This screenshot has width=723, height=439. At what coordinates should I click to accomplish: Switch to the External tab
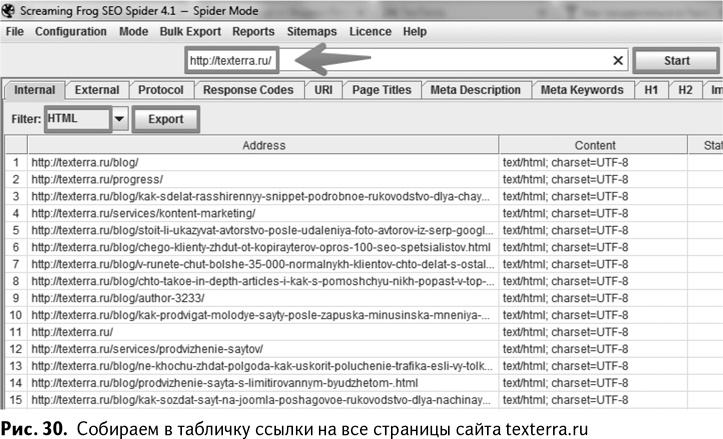tap(96, 90)
